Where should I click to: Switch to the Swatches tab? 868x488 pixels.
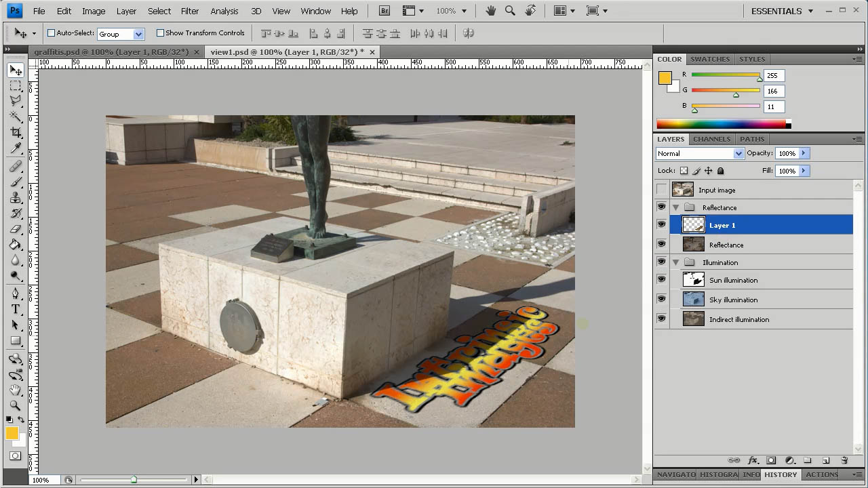coord(710,59)
